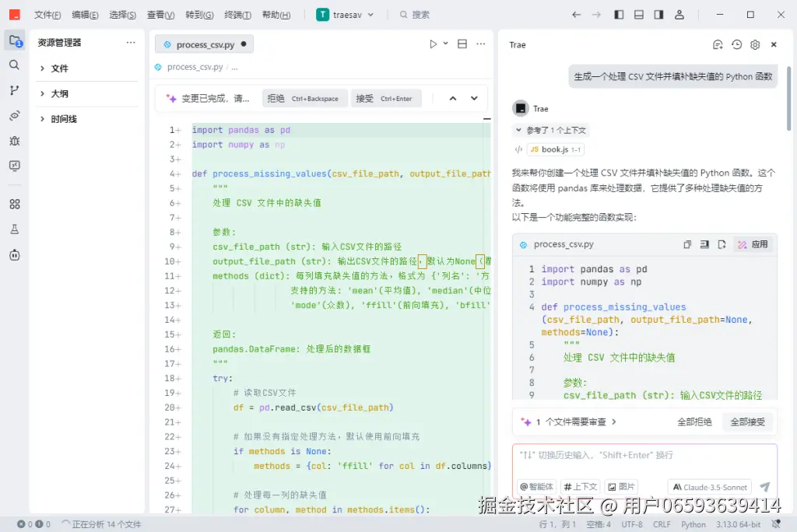Add @智能体 agent mention
The height and width of the screenshot is (532, 797).
536,487
